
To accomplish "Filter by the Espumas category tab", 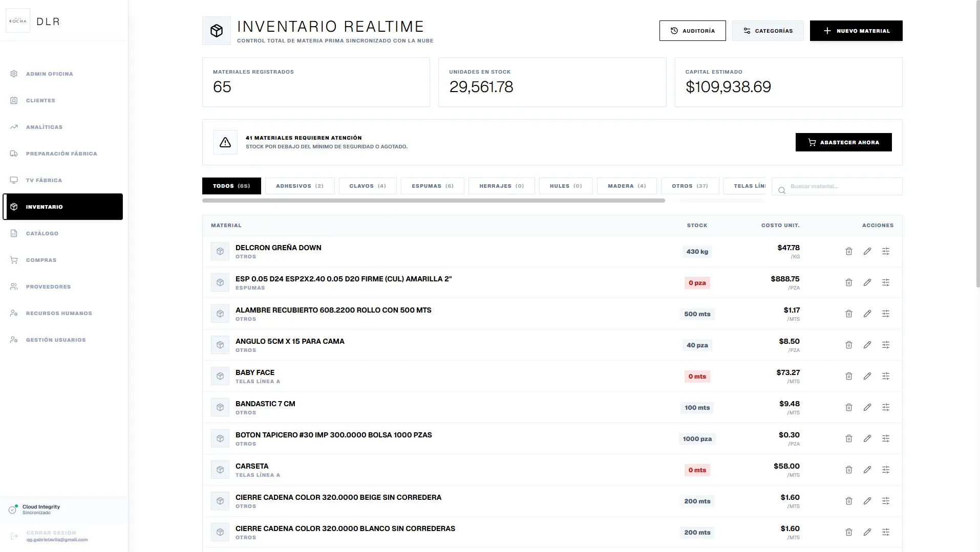I will [x=432, y=186].
